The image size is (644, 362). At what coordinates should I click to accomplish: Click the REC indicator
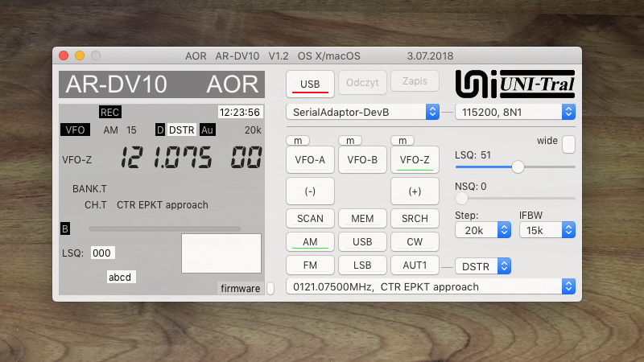coord(110,112)
